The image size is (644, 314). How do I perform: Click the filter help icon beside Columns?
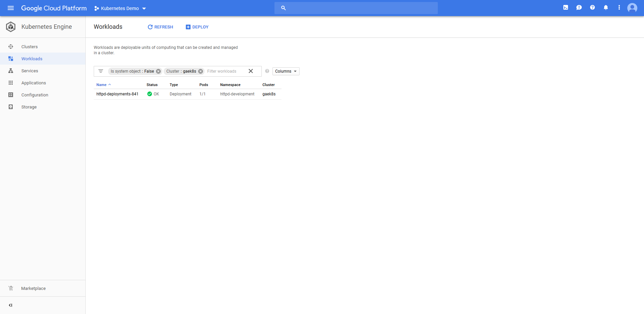point(267,71)
